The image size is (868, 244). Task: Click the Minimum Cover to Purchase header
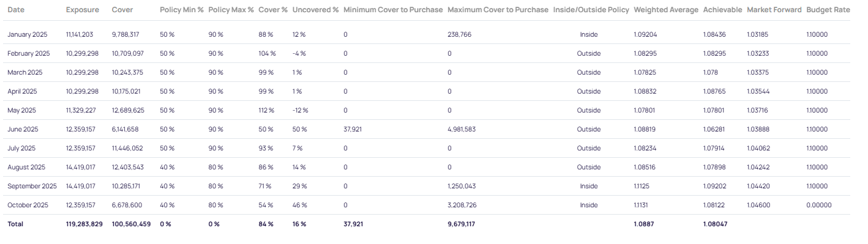pos(393,10)
